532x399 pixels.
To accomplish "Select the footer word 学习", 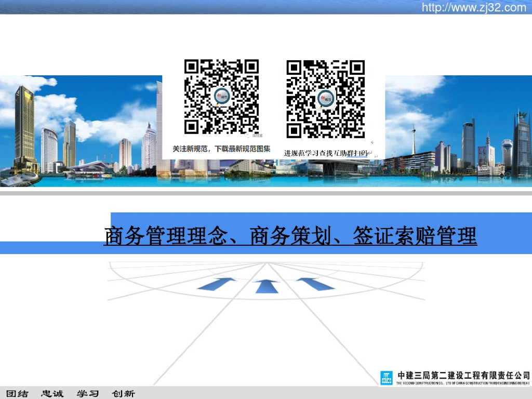I will 87,394.
